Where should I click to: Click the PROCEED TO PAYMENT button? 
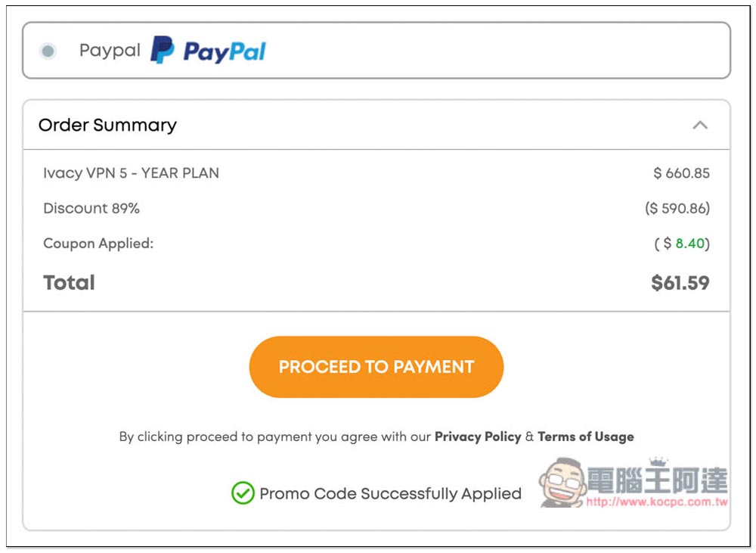376,367
